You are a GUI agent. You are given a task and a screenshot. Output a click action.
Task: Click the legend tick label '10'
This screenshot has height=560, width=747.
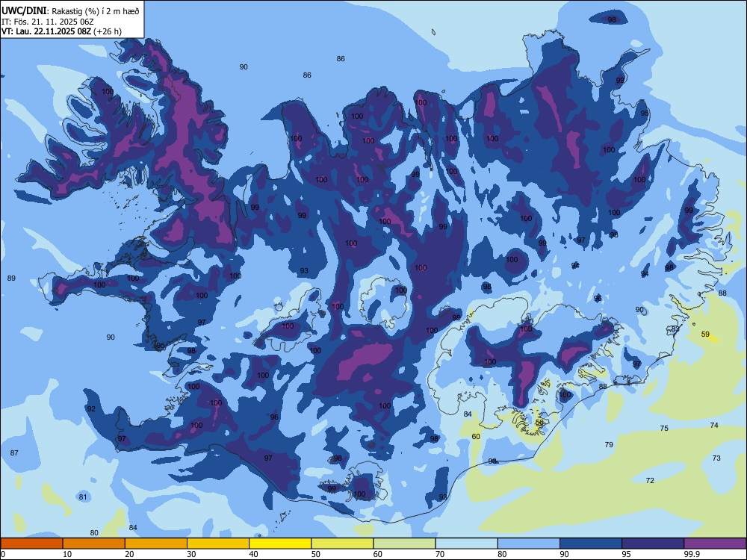point(67,554)
